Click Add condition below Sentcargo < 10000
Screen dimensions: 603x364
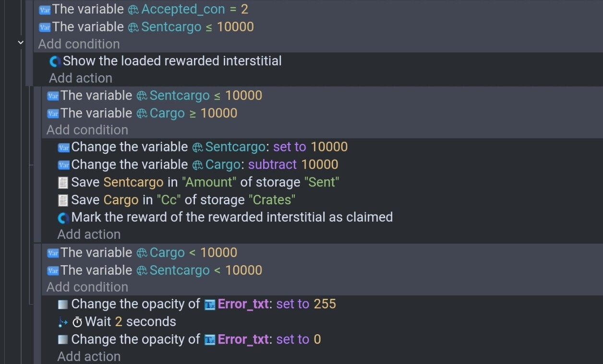tap(87, 287)
